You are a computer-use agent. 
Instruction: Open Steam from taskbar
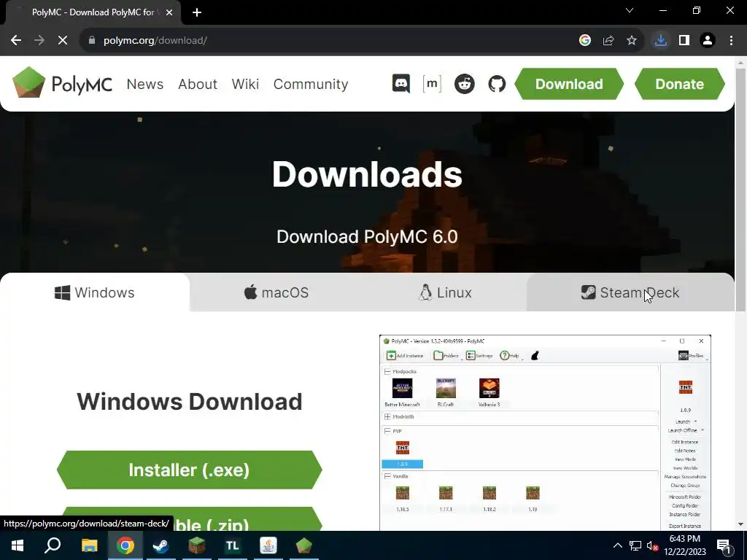161,545
